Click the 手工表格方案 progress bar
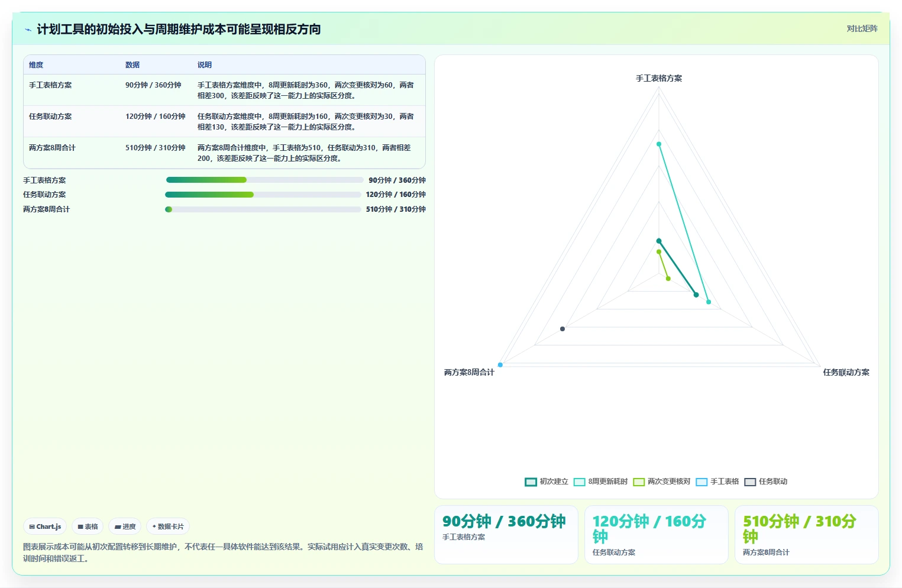Image resolution: width=902 pixels, height=588 pixels. [x=264, y=180]
